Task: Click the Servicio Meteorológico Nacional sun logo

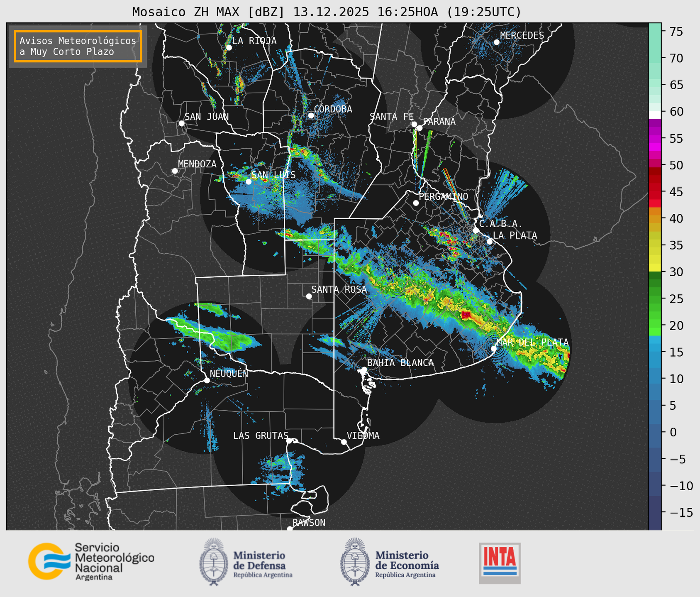Action: pos(49,561)
